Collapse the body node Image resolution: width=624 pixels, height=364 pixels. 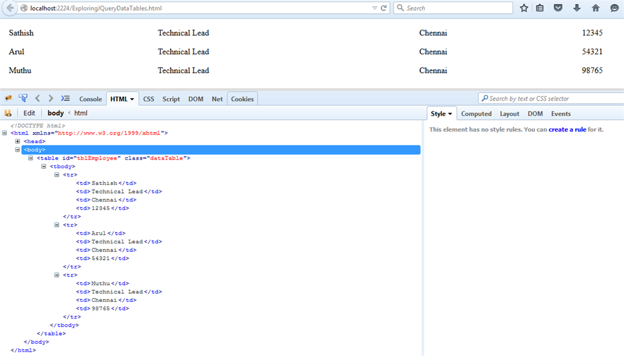18,150
